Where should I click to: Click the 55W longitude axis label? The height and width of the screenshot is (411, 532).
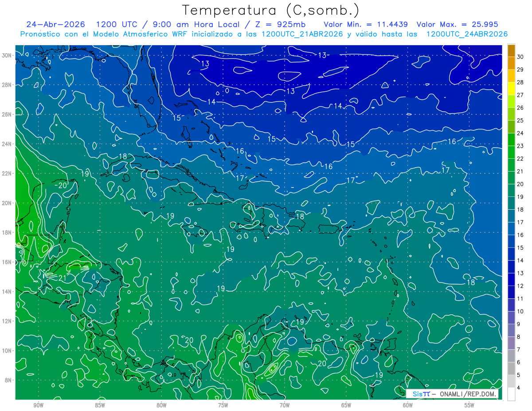tap(469, 405)
